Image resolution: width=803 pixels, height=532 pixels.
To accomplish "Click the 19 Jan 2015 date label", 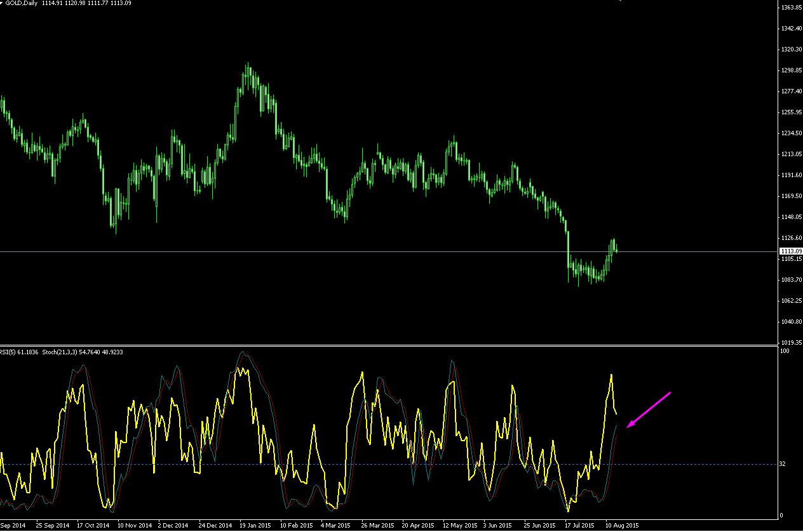I will 255,526.
